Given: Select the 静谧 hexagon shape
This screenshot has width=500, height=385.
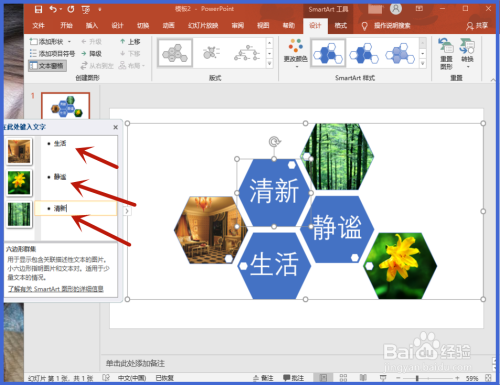Looking at the screenshot, I should pyautogui.click(x=337, y=229).
